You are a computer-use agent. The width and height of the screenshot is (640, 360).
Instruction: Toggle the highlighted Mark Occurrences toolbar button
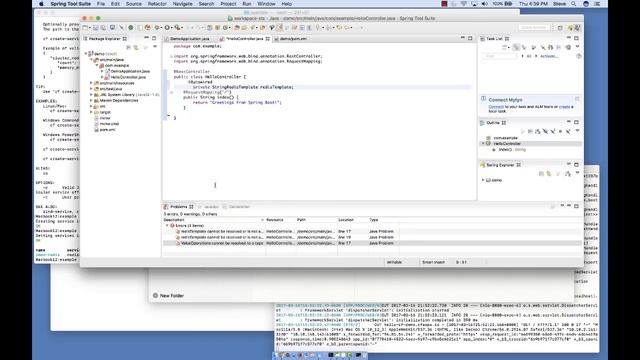click(x=279, y=28)
